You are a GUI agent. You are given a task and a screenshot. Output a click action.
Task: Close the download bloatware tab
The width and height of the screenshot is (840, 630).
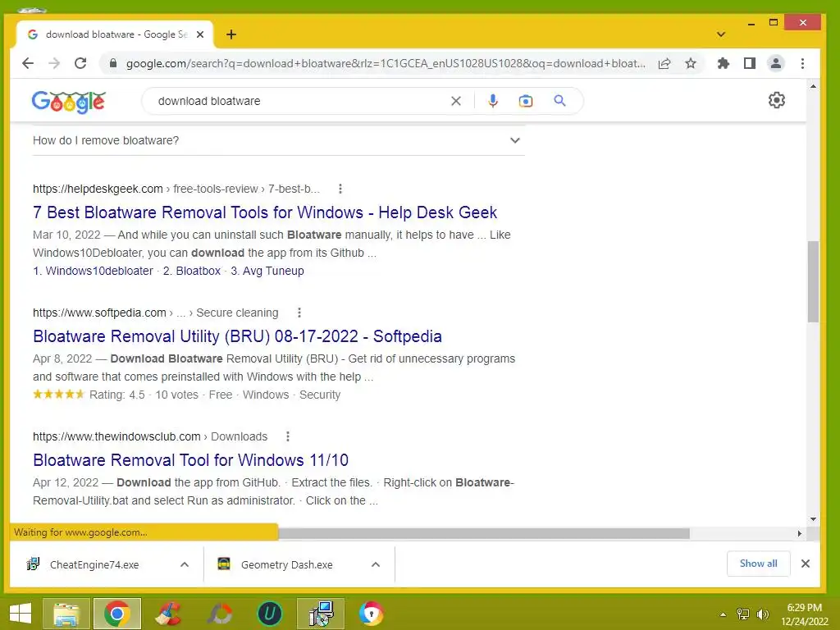(200, 34)
